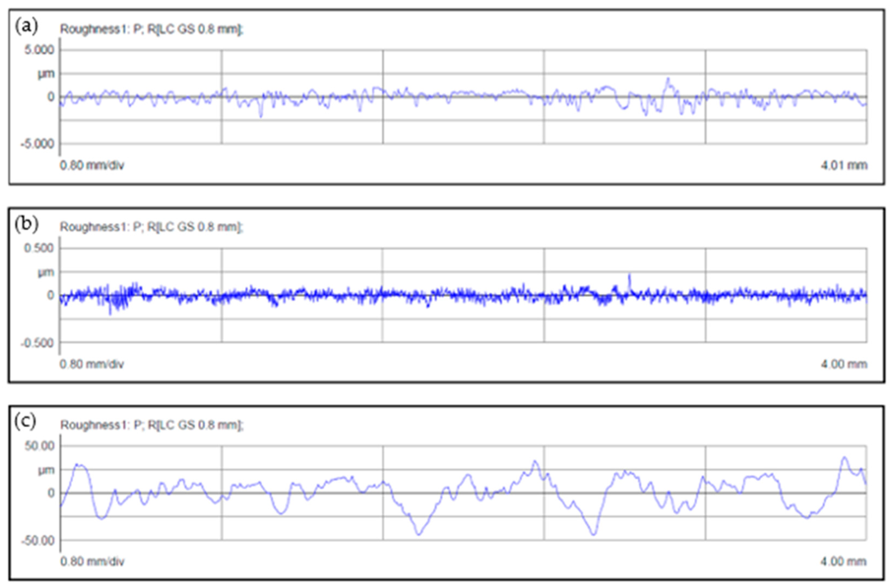Click Roughness1 title in chart (a)
Viewport: 893px width, 588px height.
[152, 29]
